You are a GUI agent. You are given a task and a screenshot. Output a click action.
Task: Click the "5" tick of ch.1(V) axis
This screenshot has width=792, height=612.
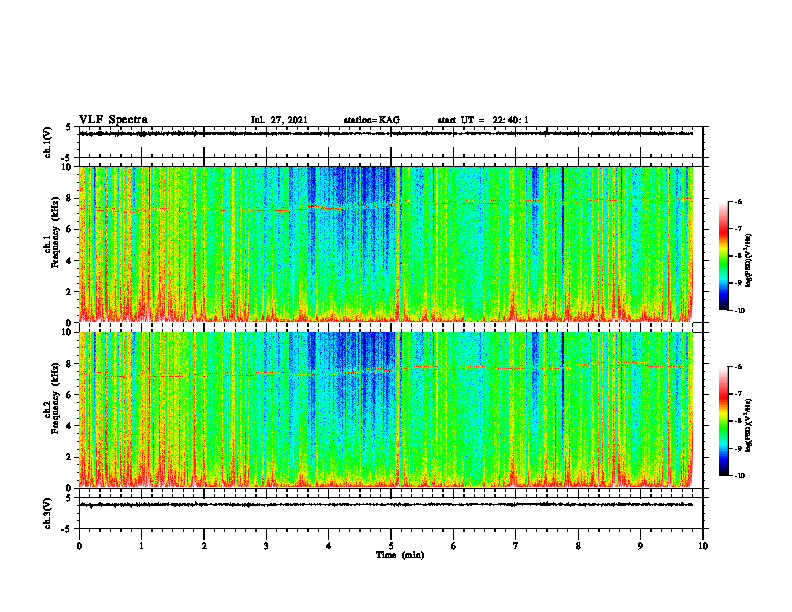(x=68, y=127)
